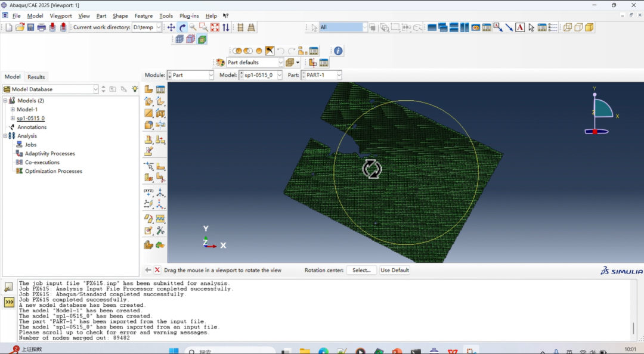Open the Query information icon
This screenshot has width=644, height=354.
(338, 51)
